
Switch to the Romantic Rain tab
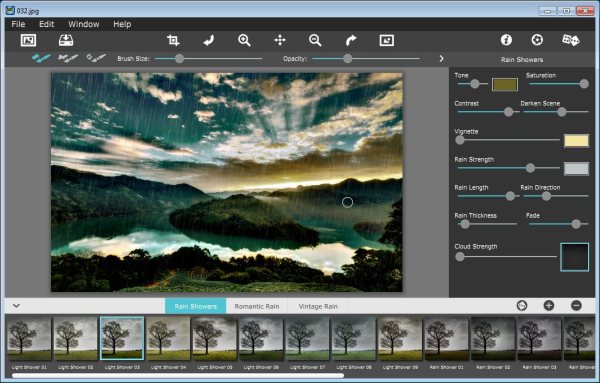257,306
